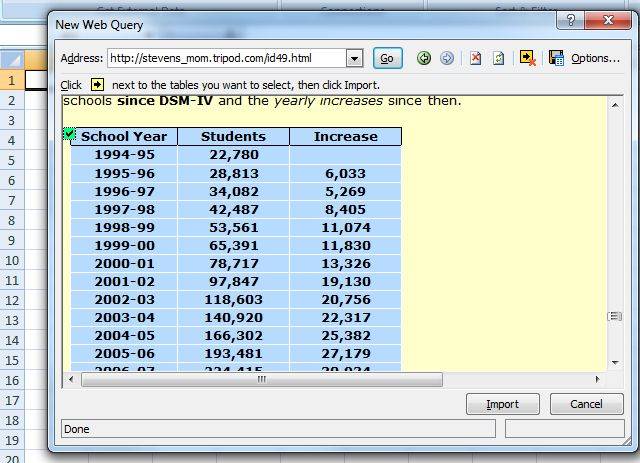Image resolution: width=640 pixels, height=463 pixels.
Task: Click Excel's Select All corner triangle
Action: [12, 60]
